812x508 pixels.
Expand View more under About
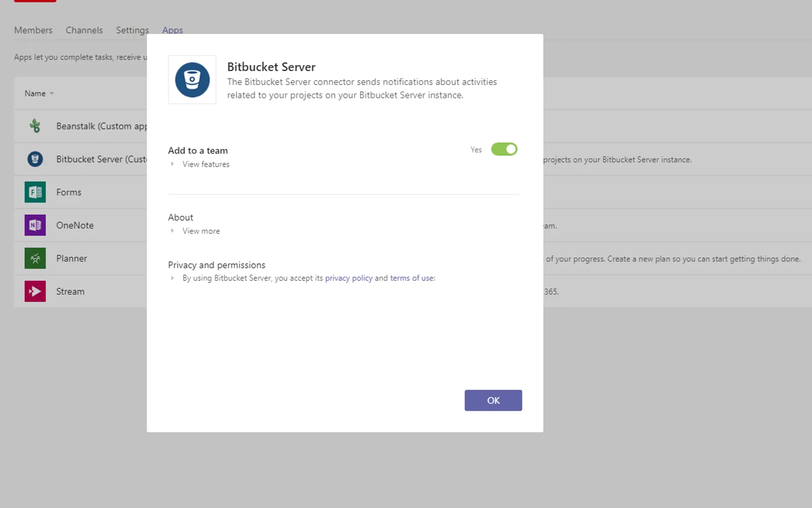click(x=173, y=231)
